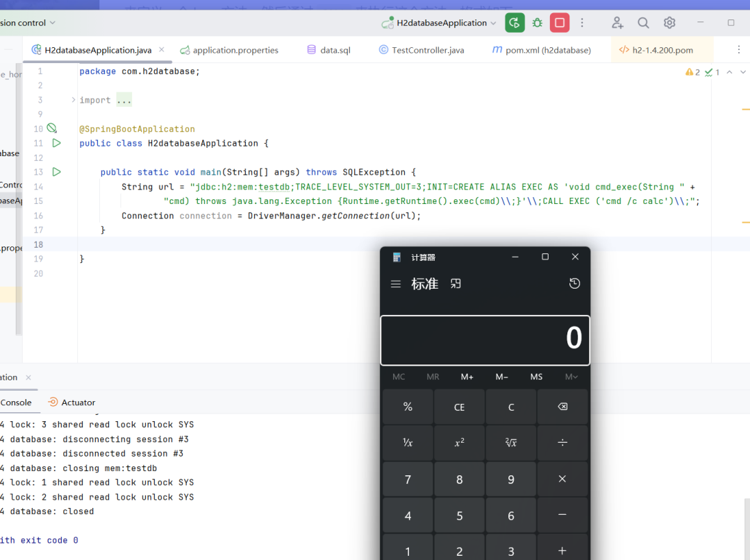The image size is (750, 560).
Task: Click the backspace key in Calculator
Action: [x=562, y=407]
